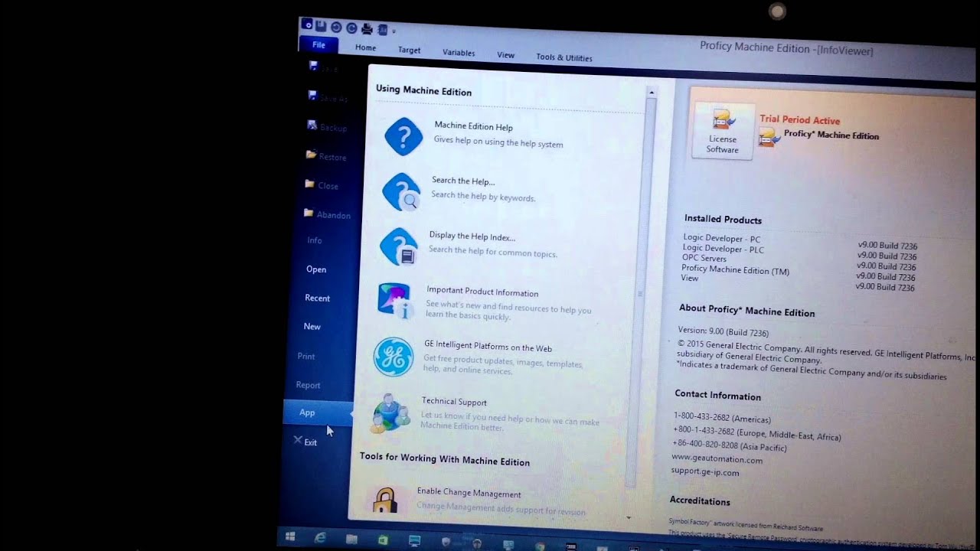Open the Technical Support link
980x551 pixels.
[454, 401]
